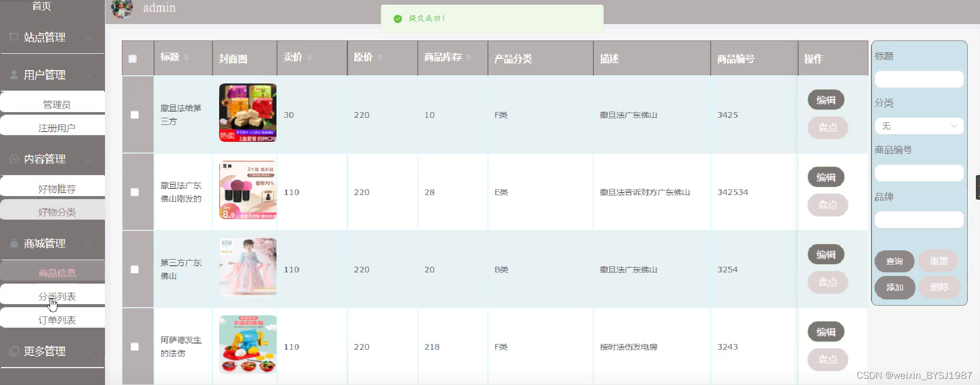This screenshot has height=385, width=980.
Task: Expand the 更多管理 menu chevron
Action: click(x=89, y=352)
